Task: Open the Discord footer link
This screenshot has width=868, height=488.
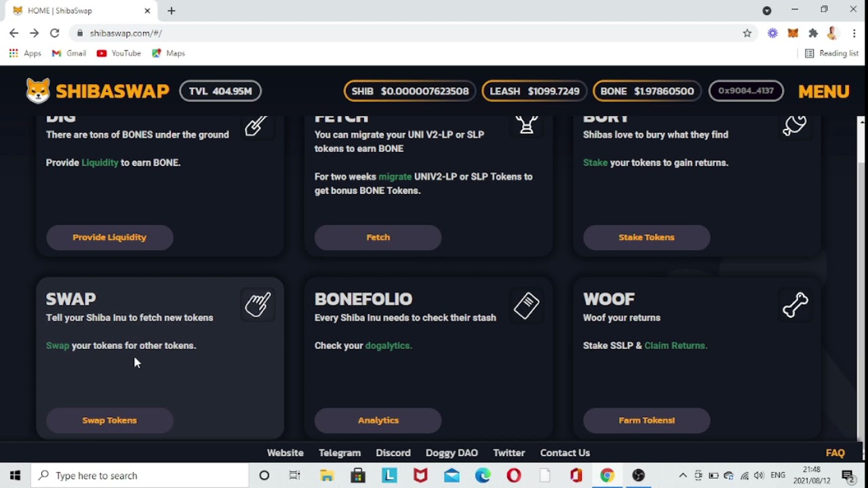Action: pyautogui.click(x=393, y=453)
